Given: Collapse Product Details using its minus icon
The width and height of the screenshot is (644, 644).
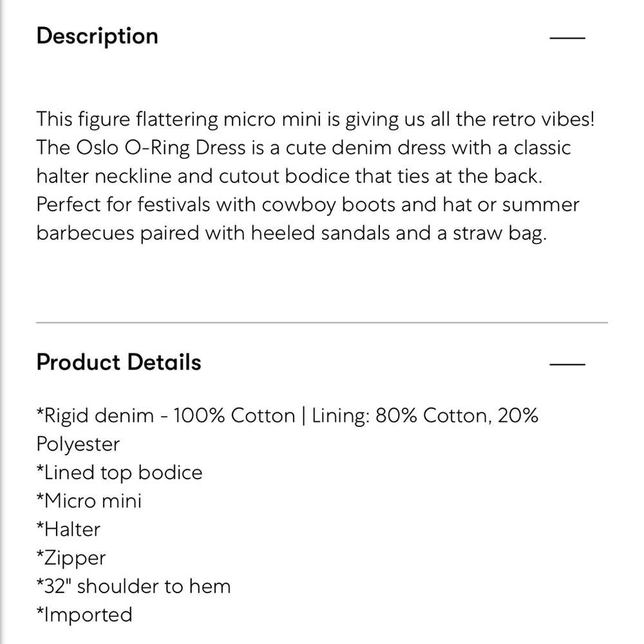Looking at the screenshot, I should (x=567, y=364).
